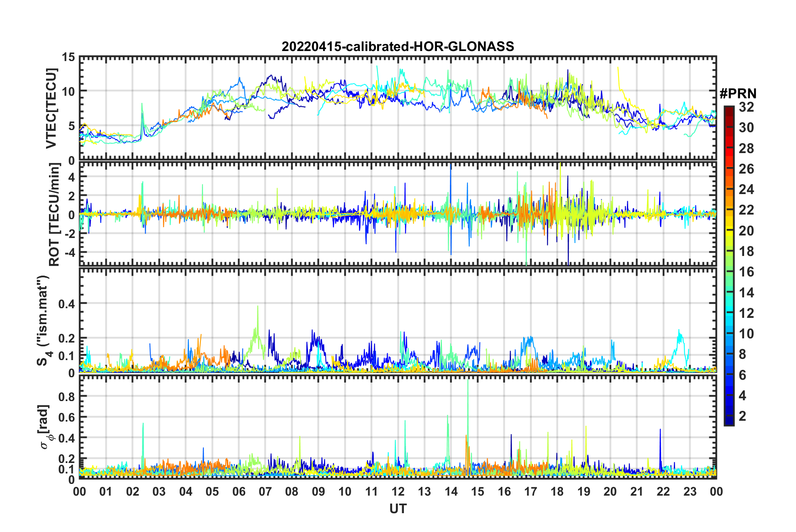Click sigma phi y-axis tick label 0.8
The image size is (796, 532).
(x=67, y=396)
